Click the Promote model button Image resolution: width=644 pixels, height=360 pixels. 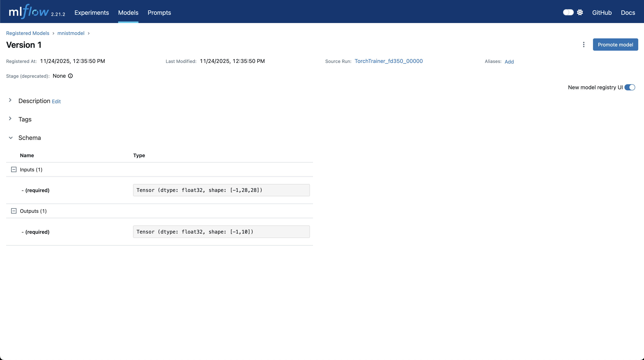[615, 45]
